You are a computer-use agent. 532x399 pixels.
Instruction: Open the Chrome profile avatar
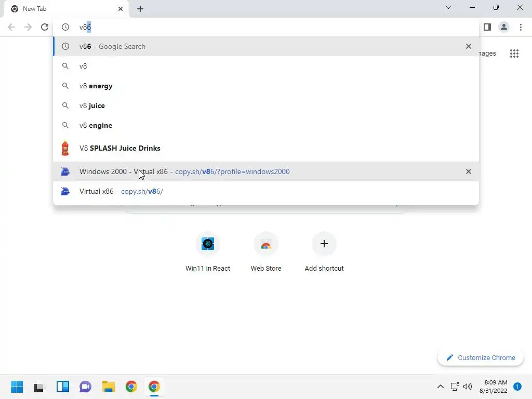click(x=504, y=27)
